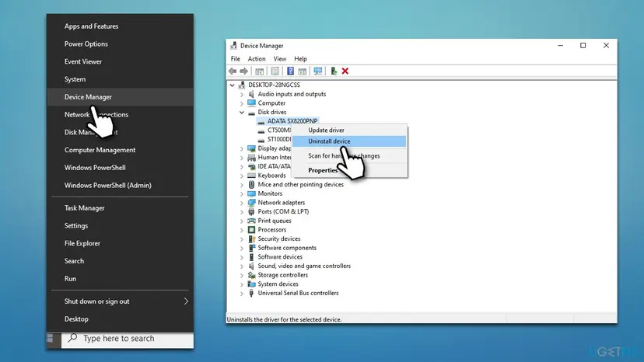
Task: Toggle the action pane toolbar icon
Action: [x=303, y=71]
